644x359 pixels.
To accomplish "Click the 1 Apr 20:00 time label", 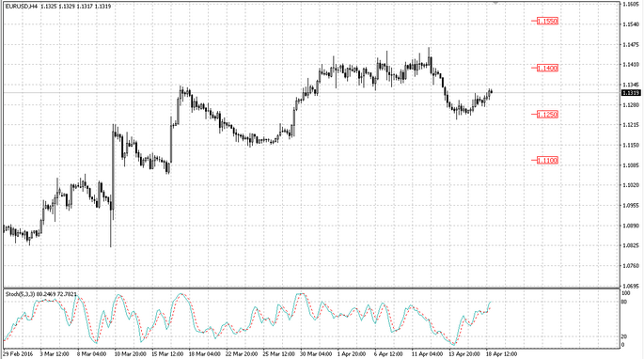I will click(x=352, y=353).
